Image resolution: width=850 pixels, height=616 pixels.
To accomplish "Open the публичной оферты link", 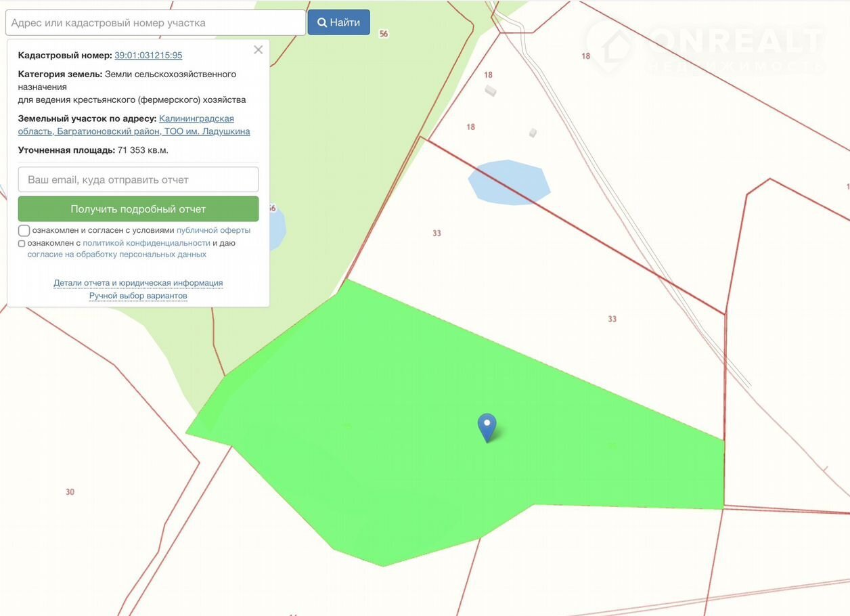I will pos(213,230).
